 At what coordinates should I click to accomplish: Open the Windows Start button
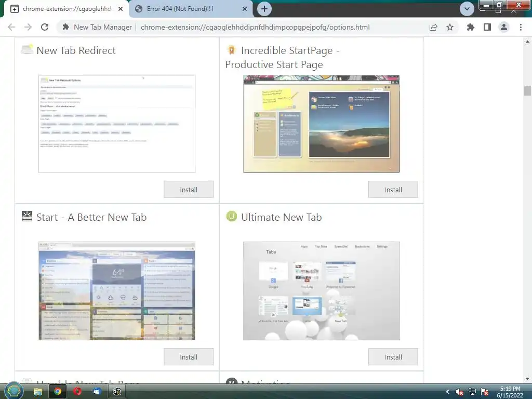tap(14, 391)
